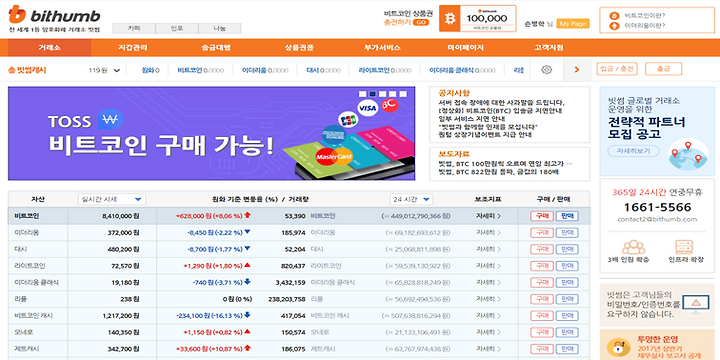Click the contact2@bithumb.com email text
The height and width of the screenshot is (360, 720).
click(x=657, y=219)
